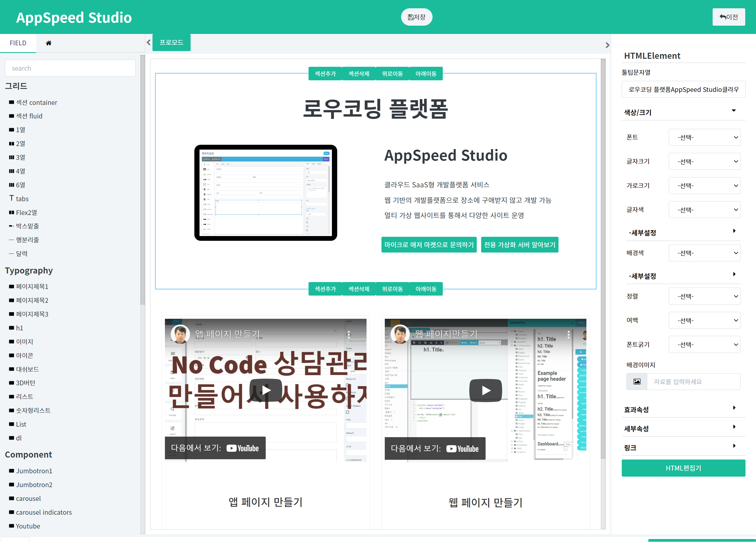This screenshot has height=547, width=756.
Task: Click the 배경이미지 picture icon
Action: point(637,381)
